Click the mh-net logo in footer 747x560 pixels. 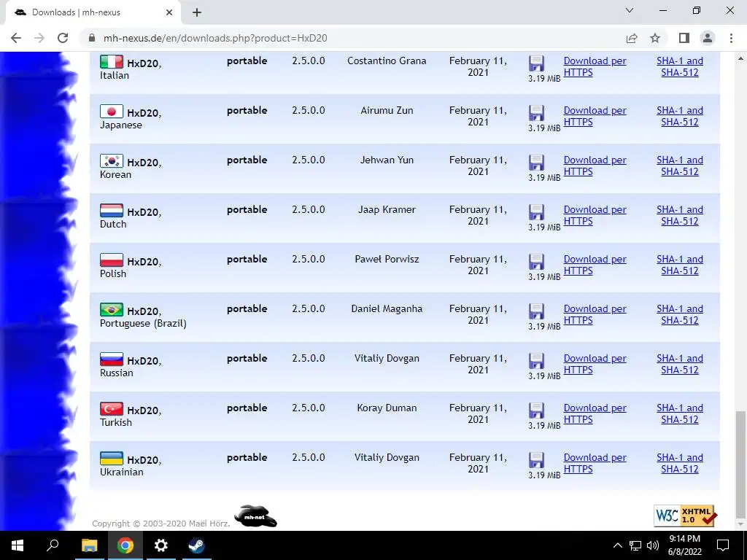[x=255, y=516]
